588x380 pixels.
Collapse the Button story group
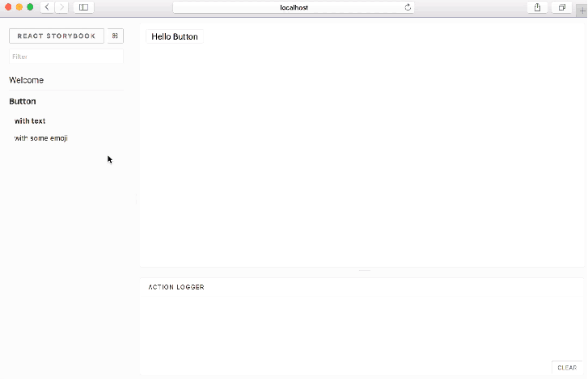coord(23,101)
